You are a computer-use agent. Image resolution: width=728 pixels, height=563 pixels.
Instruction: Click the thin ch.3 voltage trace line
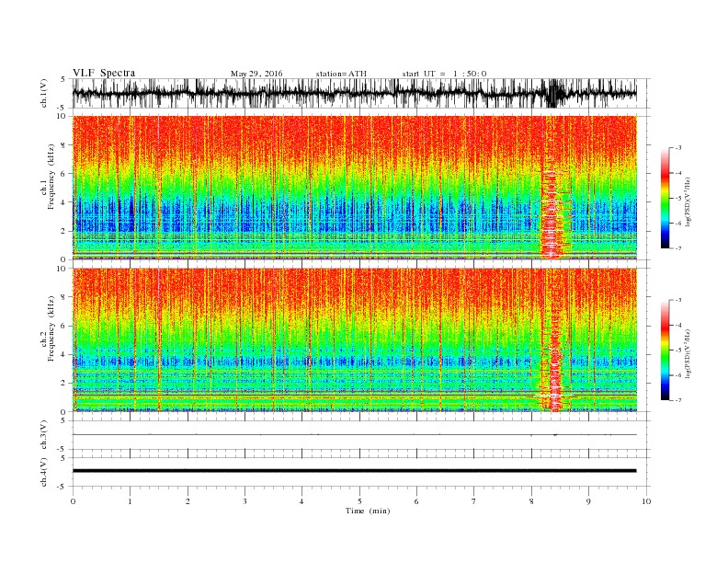[354, 434]
